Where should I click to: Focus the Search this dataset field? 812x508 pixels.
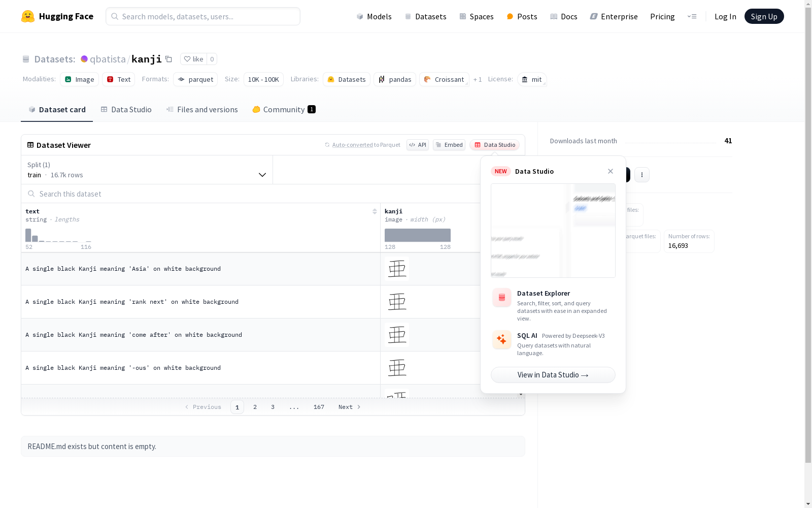[251, 194]
